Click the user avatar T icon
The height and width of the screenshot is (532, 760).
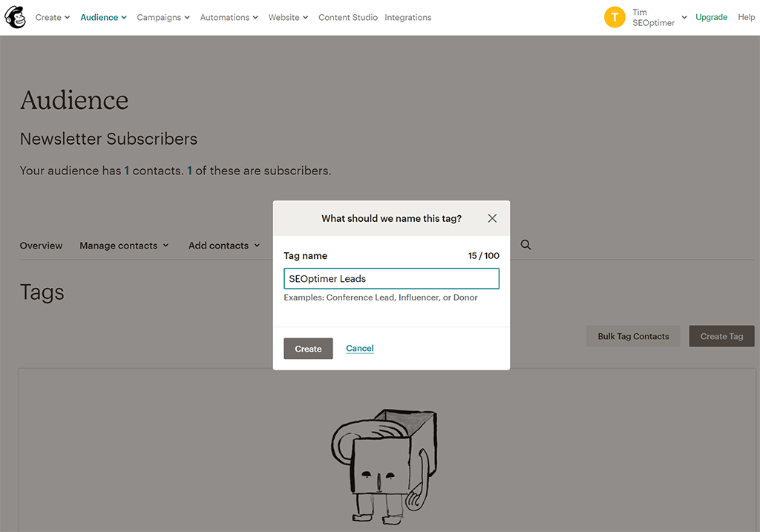(x=615, y=17)
